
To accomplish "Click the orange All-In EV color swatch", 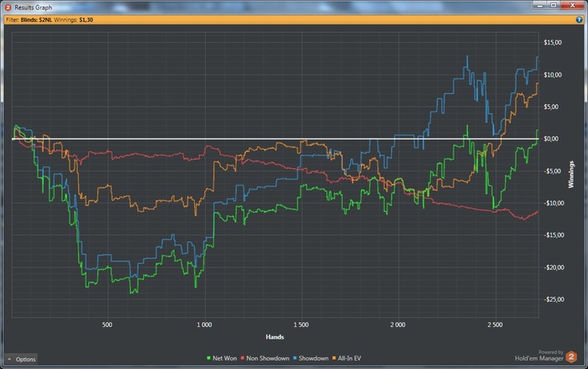I will point(334,358).
